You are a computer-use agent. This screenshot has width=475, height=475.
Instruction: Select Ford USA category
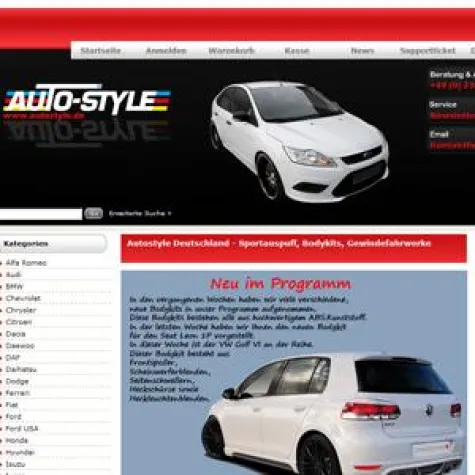coord(22,429)
